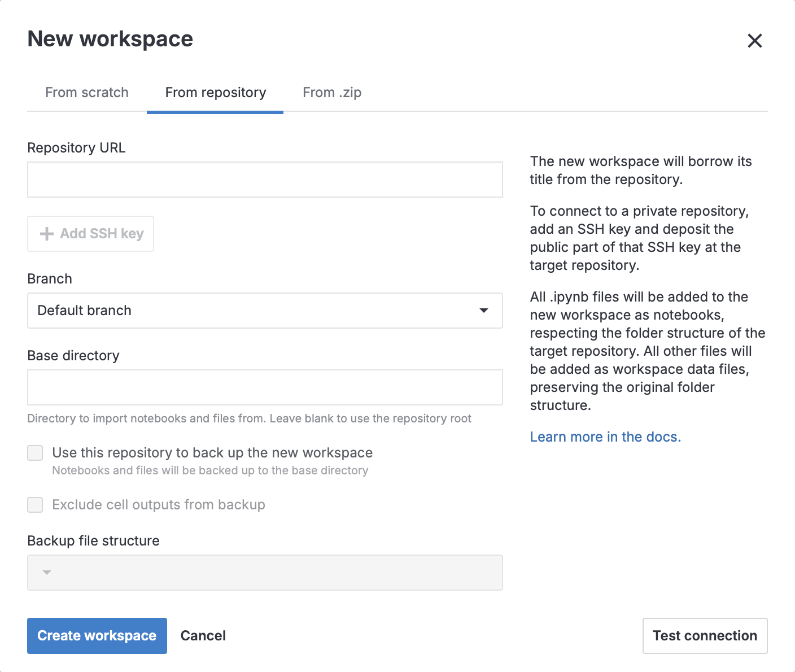Click the disabled Backup file structure arrow
The image size is (795, 672).
[47, 572]
